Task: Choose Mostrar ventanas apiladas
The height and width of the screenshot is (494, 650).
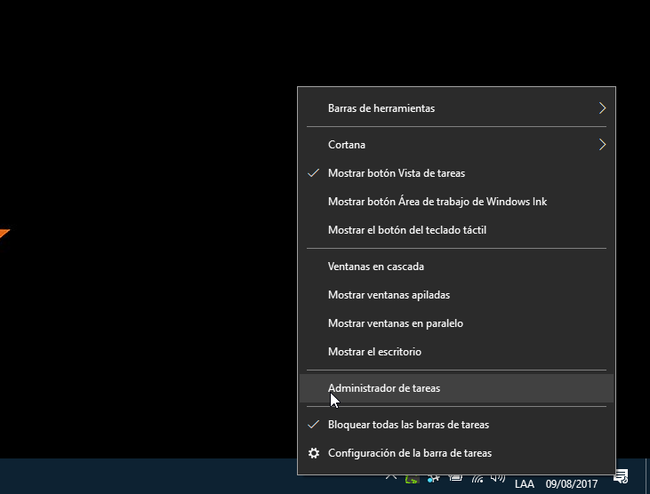Action: point(388,295)
